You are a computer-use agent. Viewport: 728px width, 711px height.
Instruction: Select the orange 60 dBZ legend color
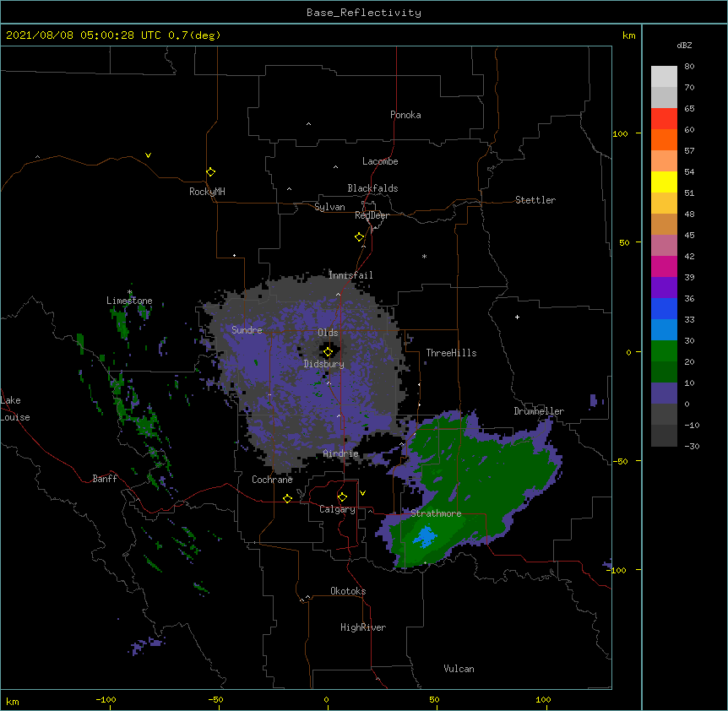[664, 139]
